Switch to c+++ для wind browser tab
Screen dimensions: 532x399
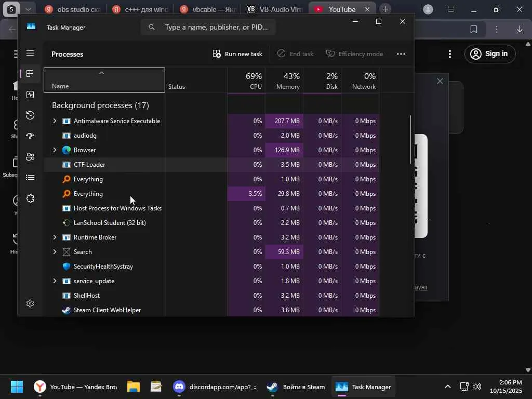140,9
